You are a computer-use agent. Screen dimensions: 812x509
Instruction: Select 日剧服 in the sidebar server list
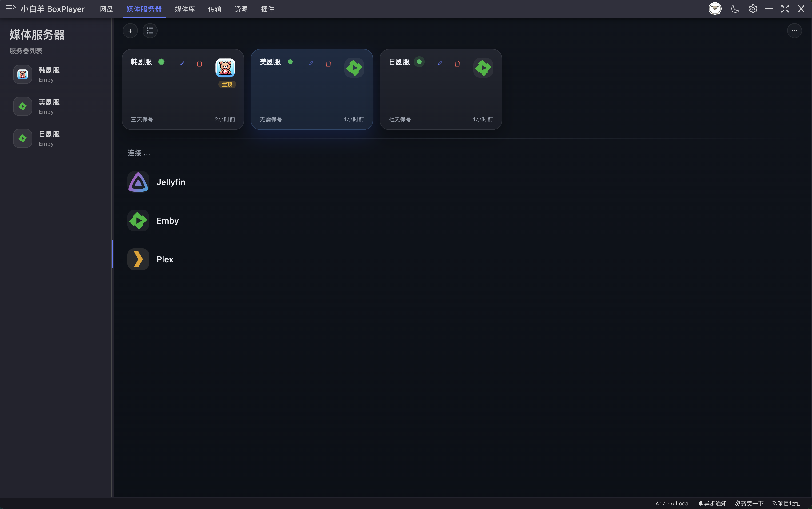[56, 138]
